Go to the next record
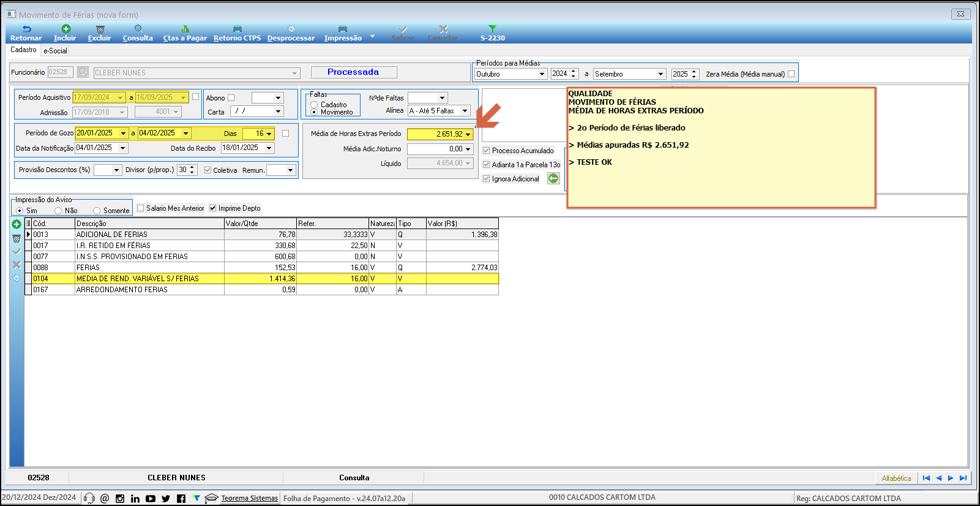 point(951,478)
